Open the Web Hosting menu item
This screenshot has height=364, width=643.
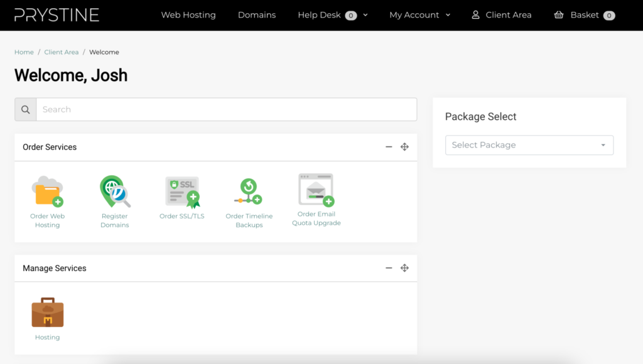(x=188, y=14)
